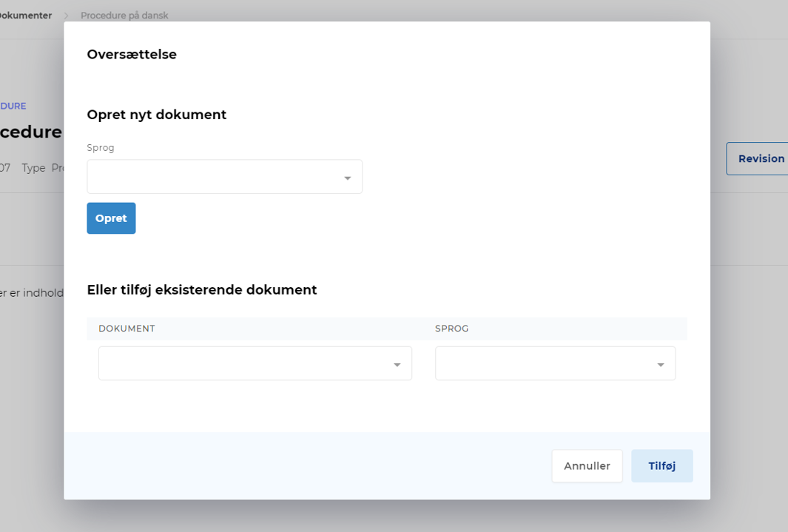Cancel the dialog with Annuller
The height and width of the screenshot is (532, 788).
pyautogui.click(x=587, y=466)
